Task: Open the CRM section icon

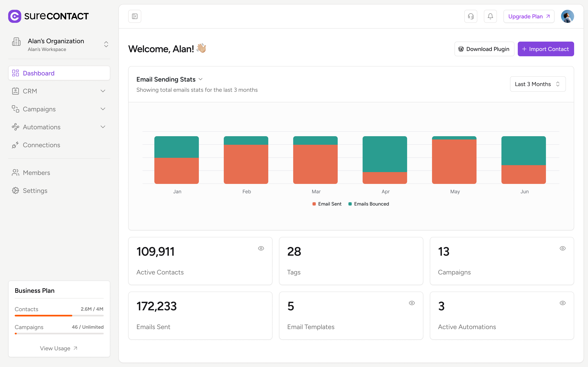Action: 16,91
